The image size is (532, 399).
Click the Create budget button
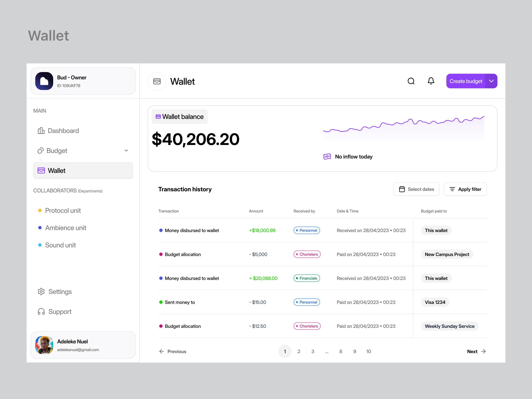point(466,81)
